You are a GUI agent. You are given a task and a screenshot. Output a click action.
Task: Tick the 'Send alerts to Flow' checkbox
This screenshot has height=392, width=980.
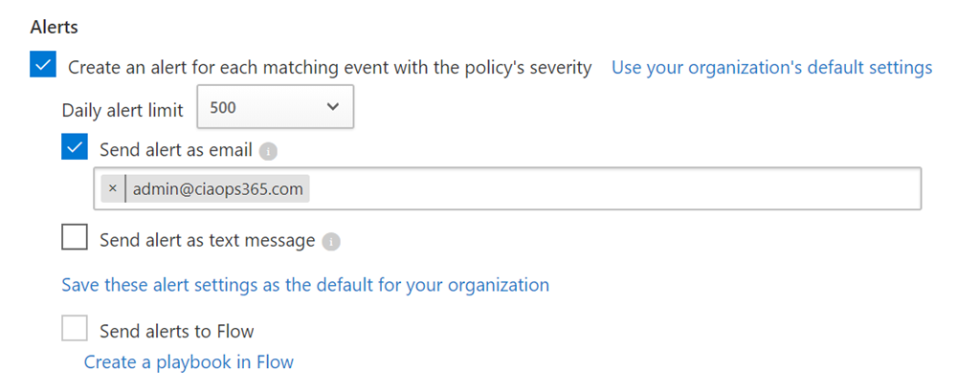click(75, 330)
